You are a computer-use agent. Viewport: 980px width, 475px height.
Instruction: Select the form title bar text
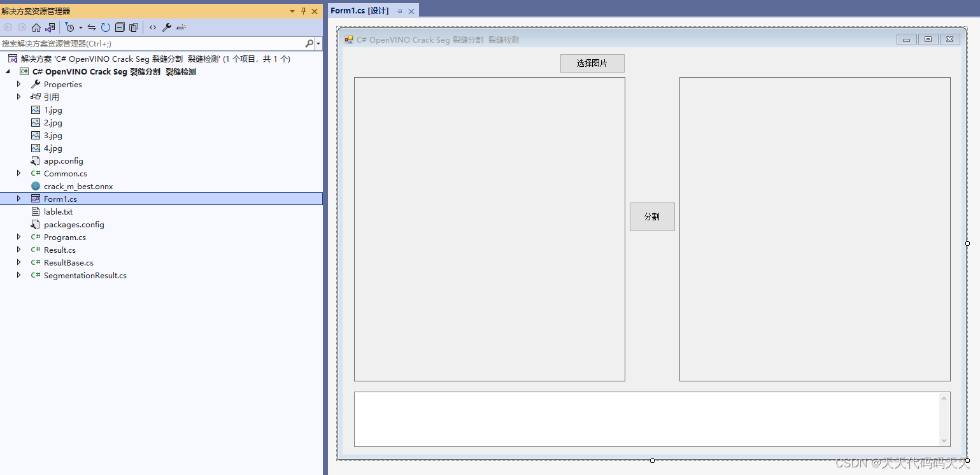pos(437,39)
